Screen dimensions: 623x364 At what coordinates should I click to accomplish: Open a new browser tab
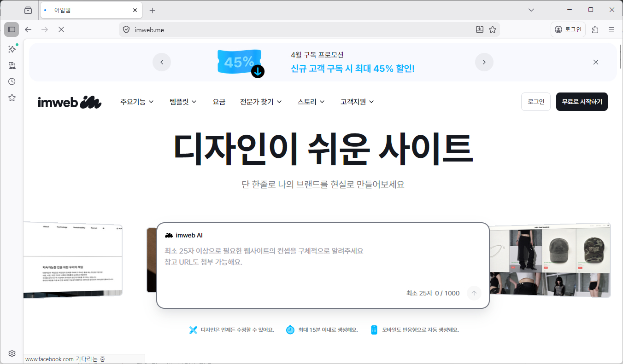click(x=153, y=10)
